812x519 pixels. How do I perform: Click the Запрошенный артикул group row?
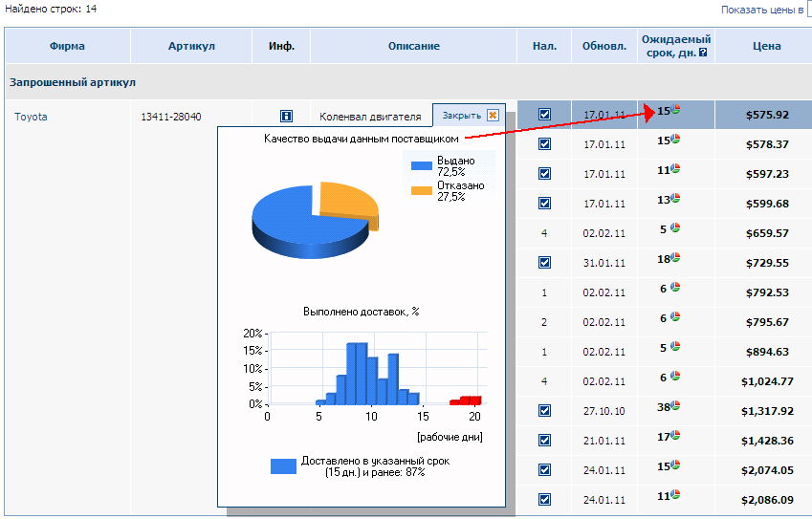(x=408, y=82)
